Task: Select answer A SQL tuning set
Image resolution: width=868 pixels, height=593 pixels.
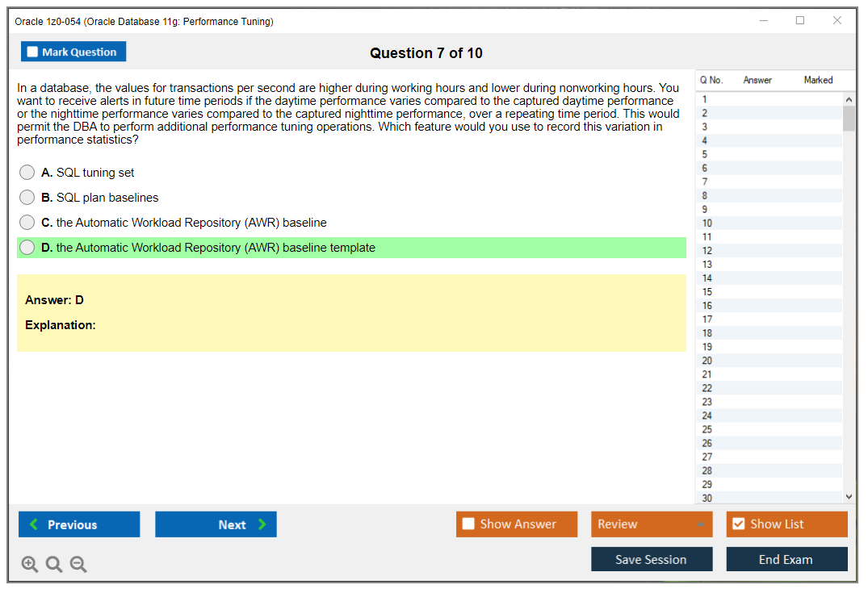Action: point(27,173)
